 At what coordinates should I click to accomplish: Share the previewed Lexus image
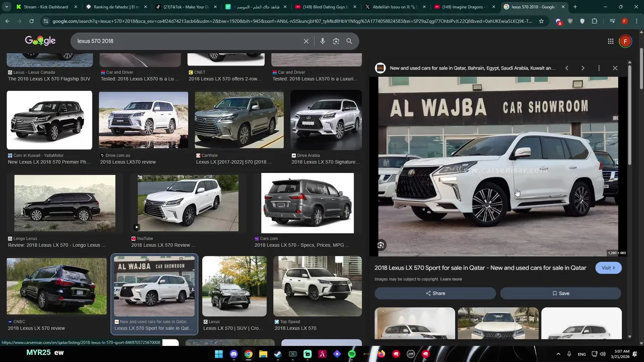click(435, 293)
